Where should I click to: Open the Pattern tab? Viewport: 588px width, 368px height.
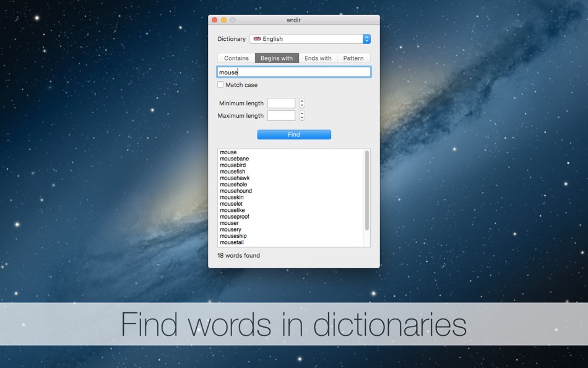353,58
